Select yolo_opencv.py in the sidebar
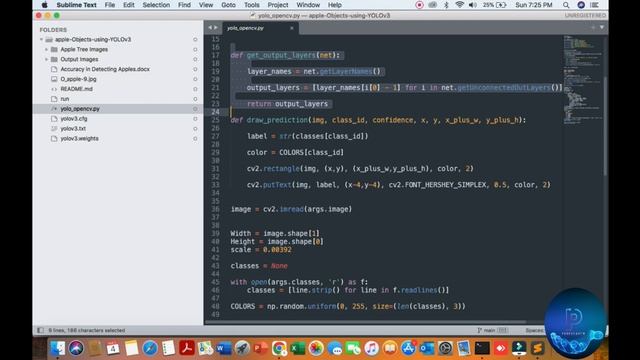Image resolution: width=640 pixels, height=360 pixels. (x=80, y=109)
